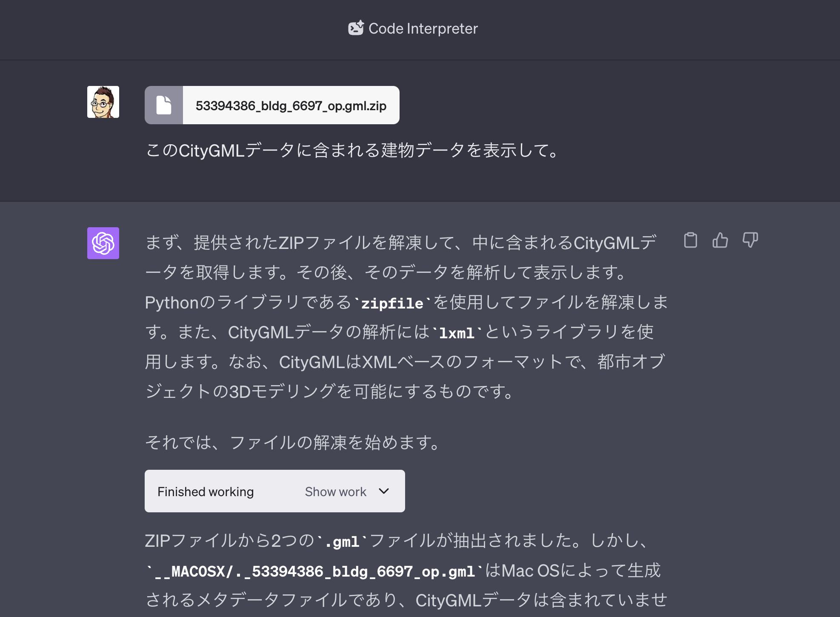Open the Finished working code details

274,491
